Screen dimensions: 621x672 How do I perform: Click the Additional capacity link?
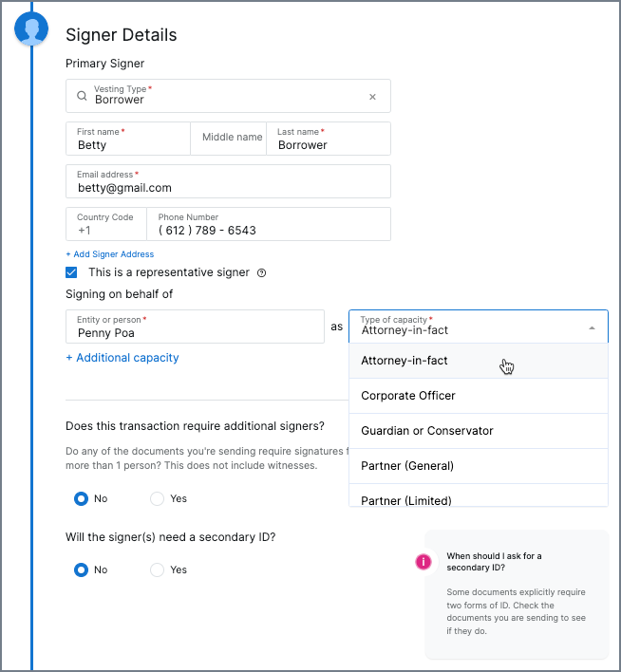point(122,358)
